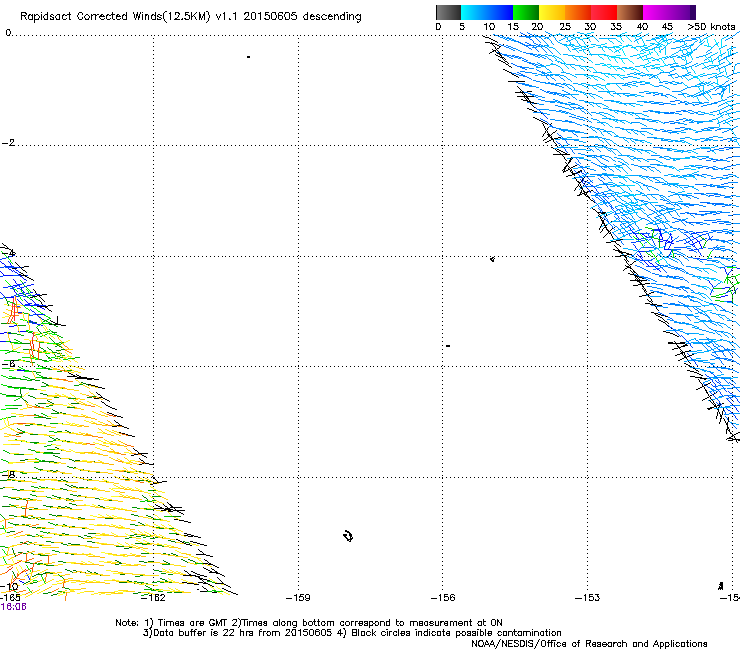Image resolution: width=740 pixels, height=650 pixels.
Task: Select the yellow 20-25 knots legend segment
Action: pos(552,12)
